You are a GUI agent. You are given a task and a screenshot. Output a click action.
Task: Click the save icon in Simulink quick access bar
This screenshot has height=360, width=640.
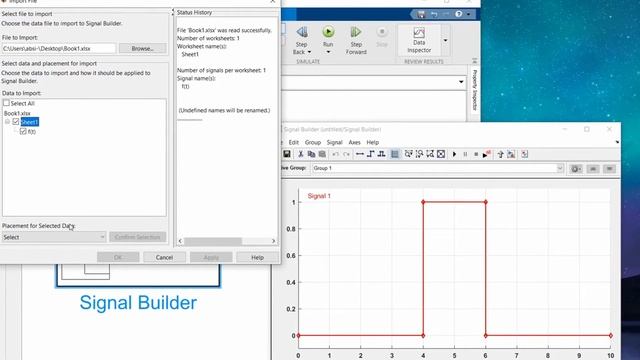click(x=421, y=14)
